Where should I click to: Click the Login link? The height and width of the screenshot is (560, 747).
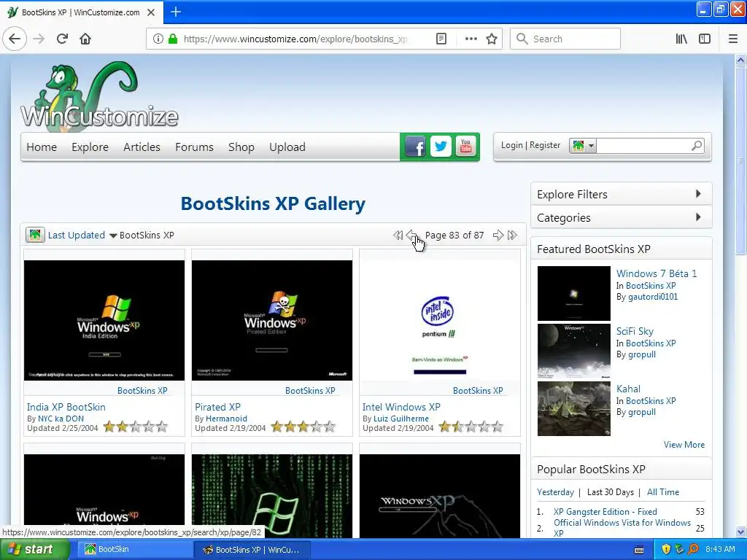tap(511, 145)
